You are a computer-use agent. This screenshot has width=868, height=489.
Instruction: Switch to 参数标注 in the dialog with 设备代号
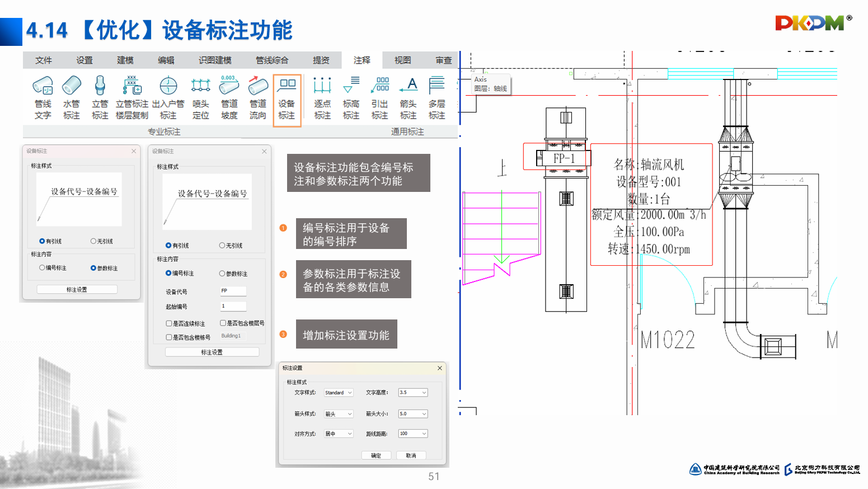pos(222,274)
